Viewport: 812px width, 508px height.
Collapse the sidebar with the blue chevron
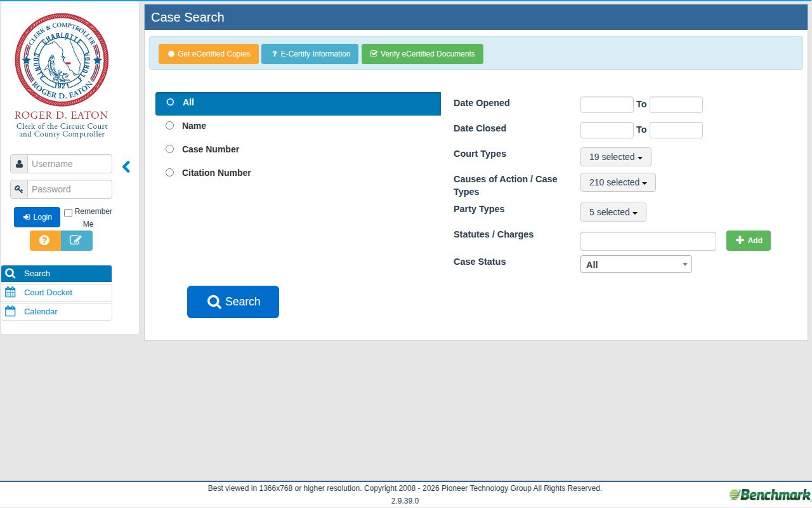tap(126, 166)
